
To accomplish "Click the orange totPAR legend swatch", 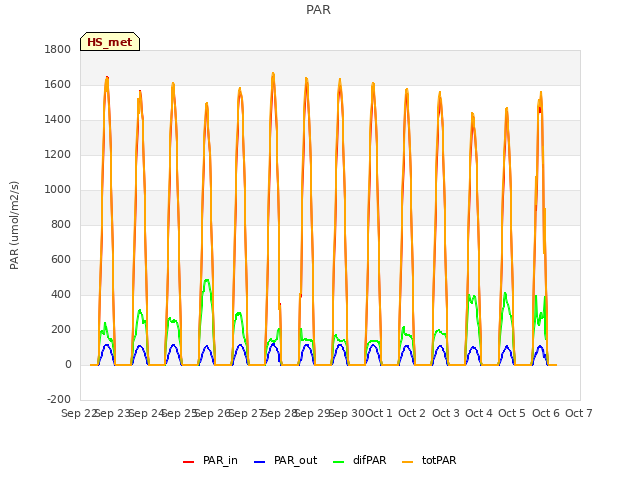I will [407, 462].
